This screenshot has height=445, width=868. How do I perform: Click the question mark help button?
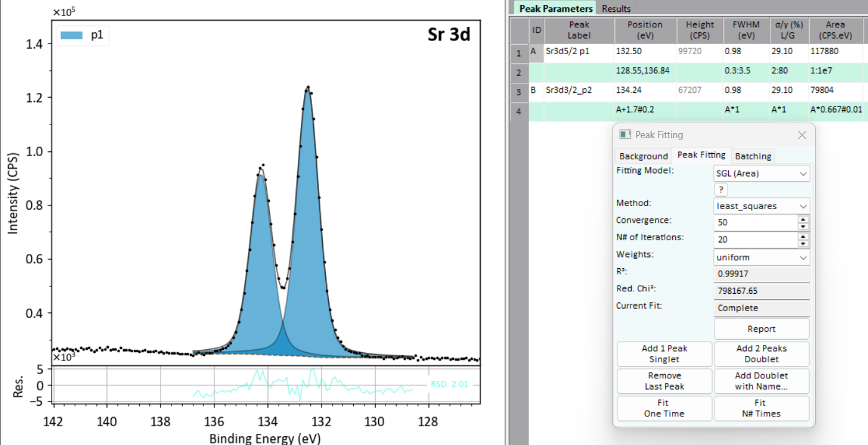click(721, 190)
